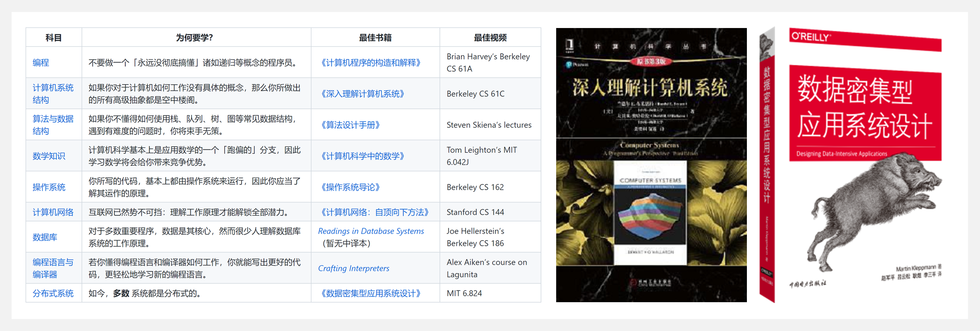Open the book link 《操作系统导论》
The height and width of the screenshot is (331, 980).
[351, 187]
